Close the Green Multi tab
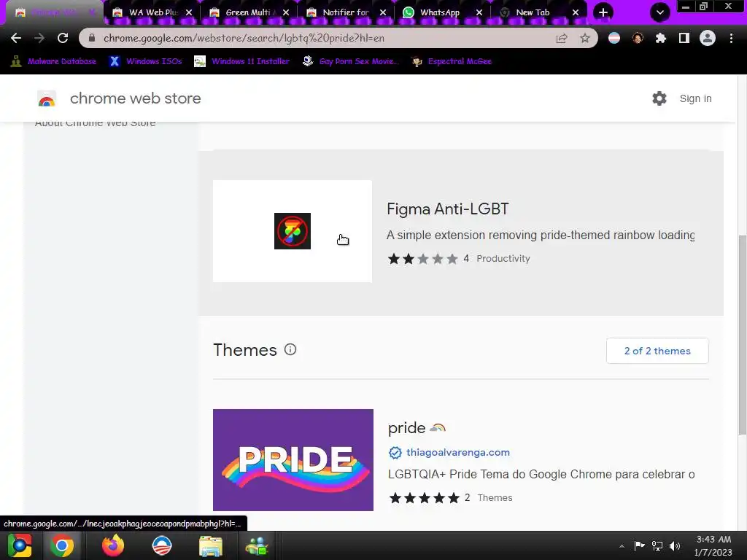This screenshot has width=747, height=560. click(286, 12)
